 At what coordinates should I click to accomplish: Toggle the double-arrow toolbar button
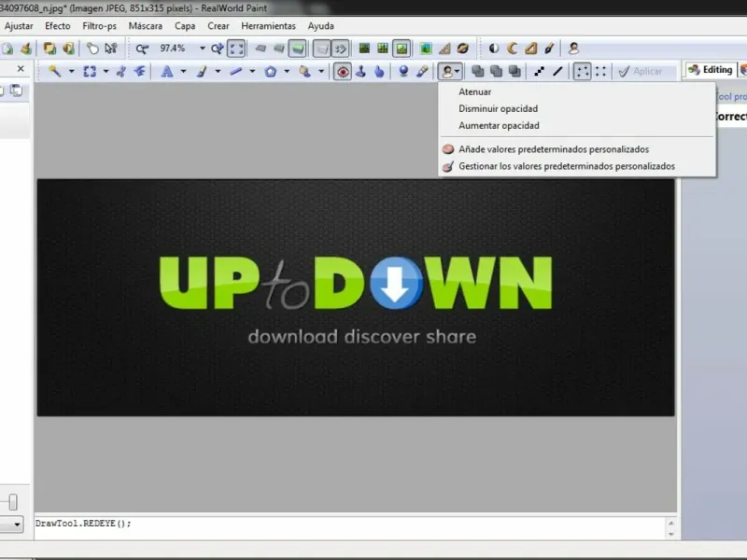[340, 49]
